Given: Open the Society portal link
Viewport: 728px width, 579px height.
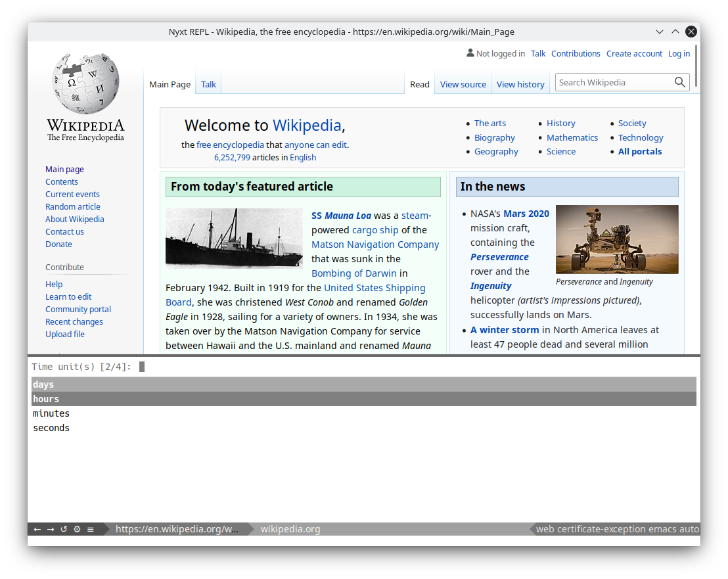Looking at the screenshot, I should click(x=632, y=124).
